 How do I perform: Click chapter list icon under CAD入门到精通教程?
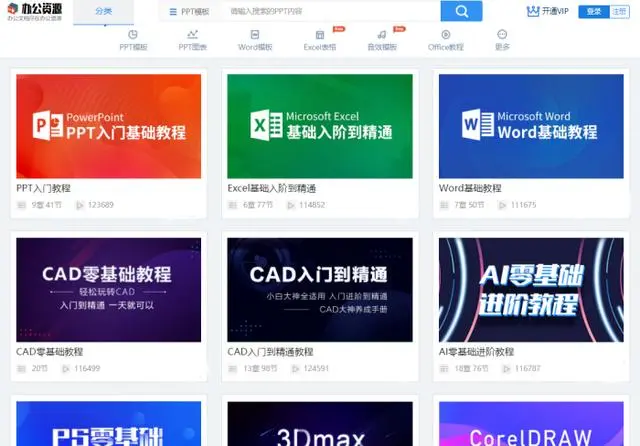pos(233,368)
